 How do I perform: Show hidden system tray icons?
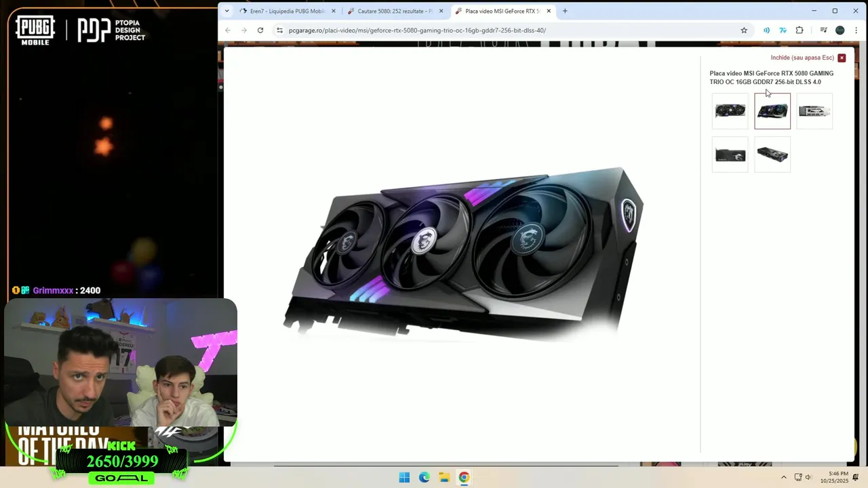click(784, 477)
